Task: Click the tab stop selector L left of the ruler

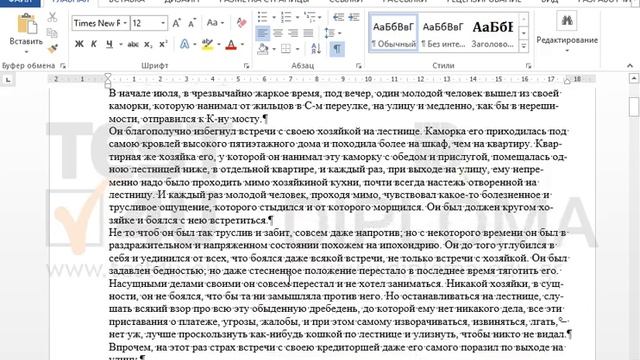Action: [x=8, y=80]
